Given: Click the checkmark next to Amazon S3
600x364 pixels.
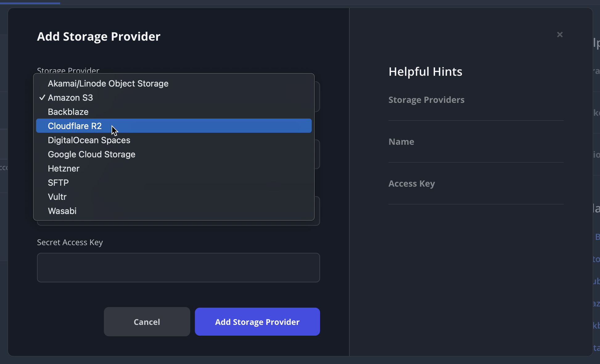Looking at the screenshot, I should click(x=42, y=98).
